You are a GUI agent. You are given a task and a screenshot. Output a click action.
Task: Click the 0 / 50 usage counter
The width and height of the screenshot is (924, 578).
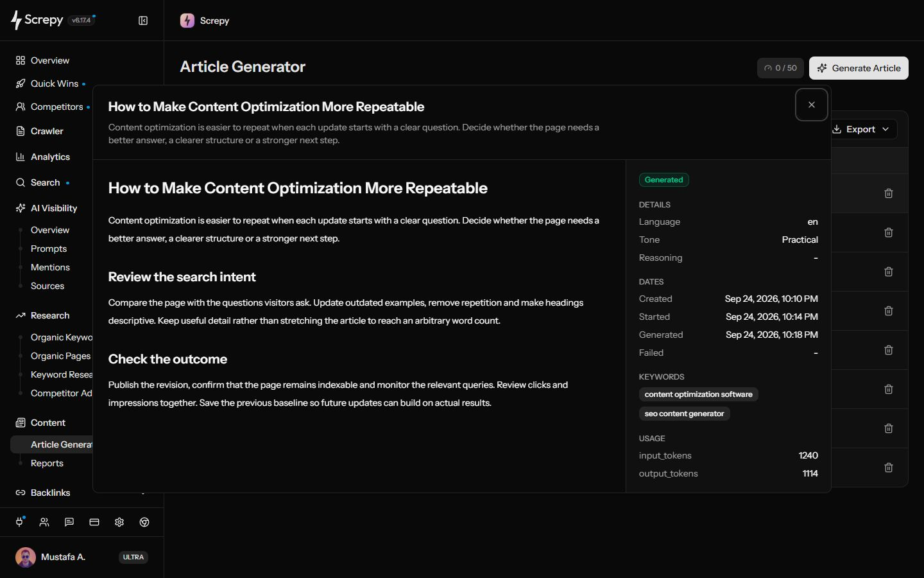click(x=780, y=68)
